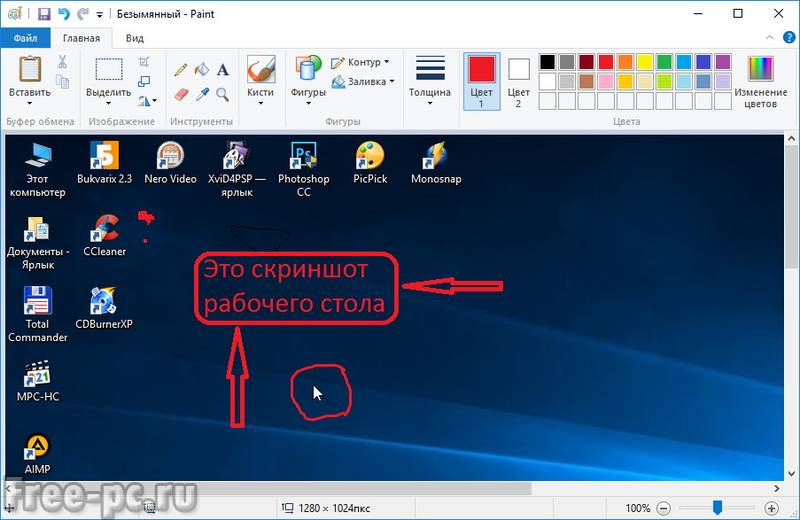The height and width of the screenshot is (520, 800).
Task: Pick the yellow color swatch
Action: 644,62
